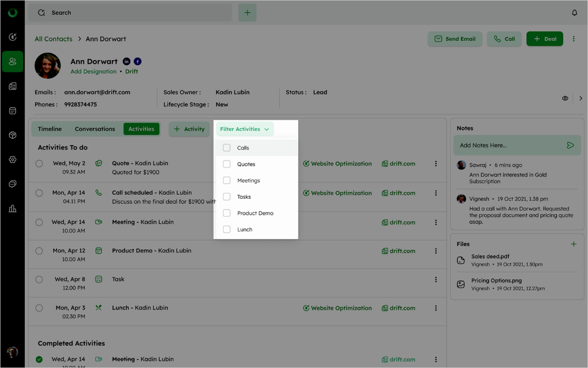This screenshot has height=368, width=588.
Task: Open options for to-do Meeting row
Action: point(436,222)
